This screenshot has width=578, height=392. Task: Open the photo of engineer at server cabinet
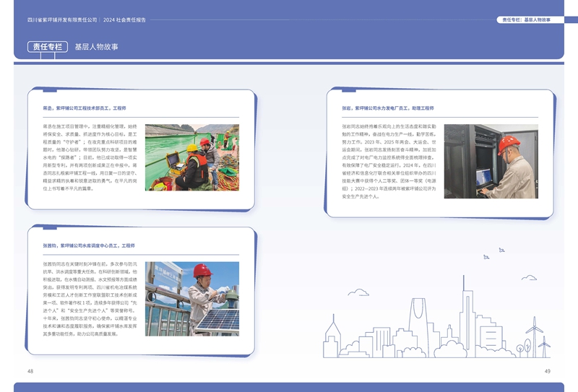coord(491,161)
